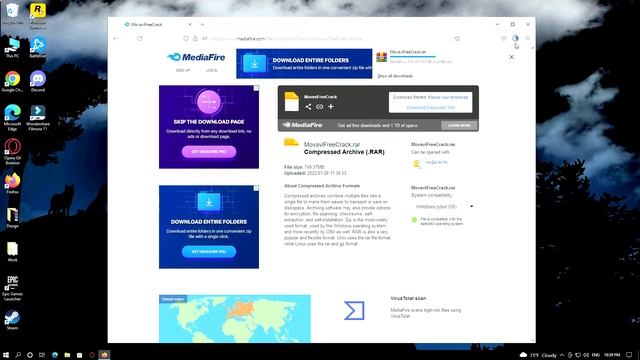Click the share icon under MovaviFreeCrack
Viewport: 640px width, 360px height.
pos(308,107)
